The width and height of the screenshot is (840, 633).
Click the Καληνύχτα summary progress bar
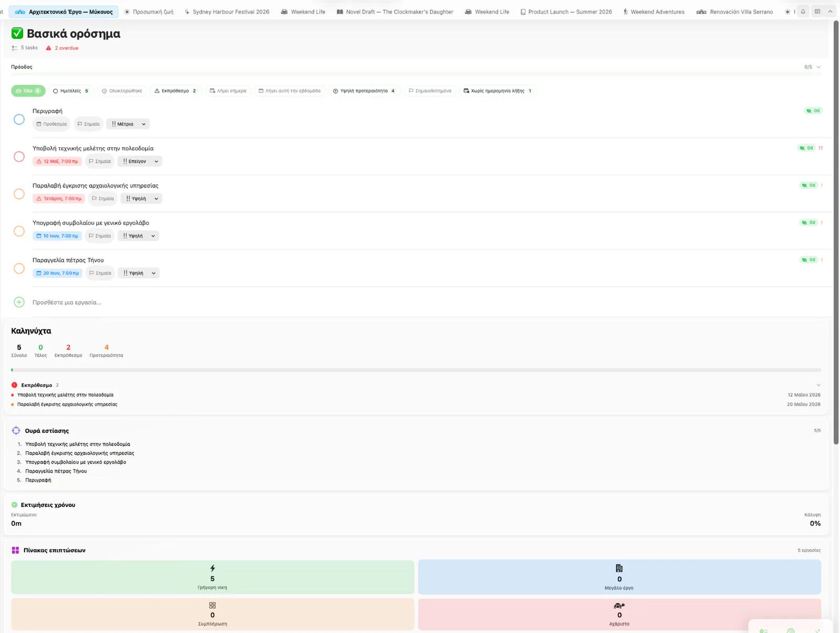point(416,370)
